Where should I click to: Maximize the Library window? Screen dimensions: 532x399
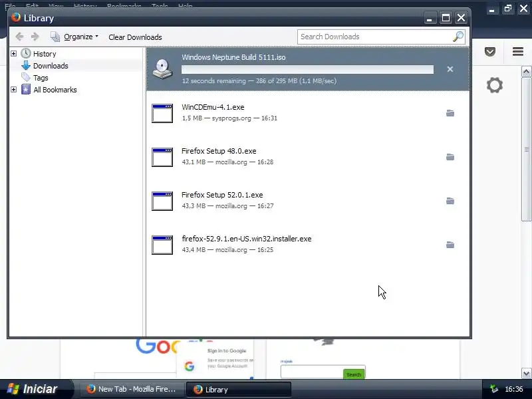click(446, 18)
